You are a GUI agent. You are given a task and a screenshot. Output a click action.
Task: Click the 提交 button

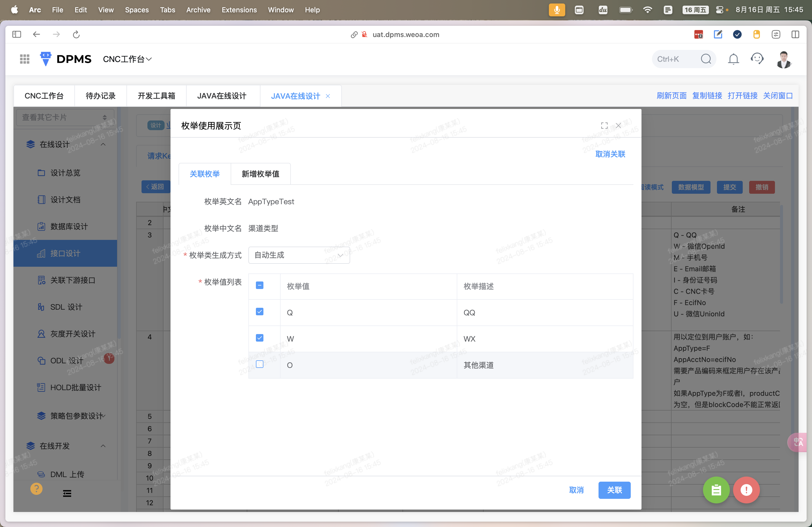[730, 187]
